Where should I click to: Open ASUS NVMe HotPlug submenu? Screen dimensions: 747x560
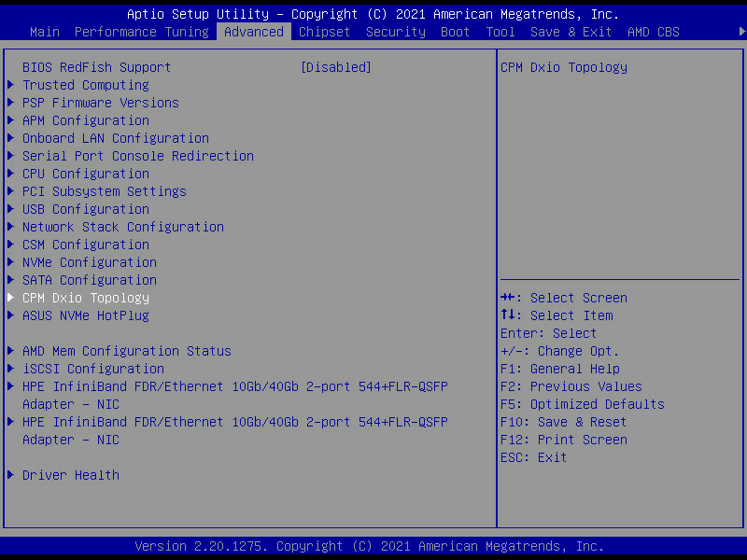pyautogui.click(x=85, y=315)
